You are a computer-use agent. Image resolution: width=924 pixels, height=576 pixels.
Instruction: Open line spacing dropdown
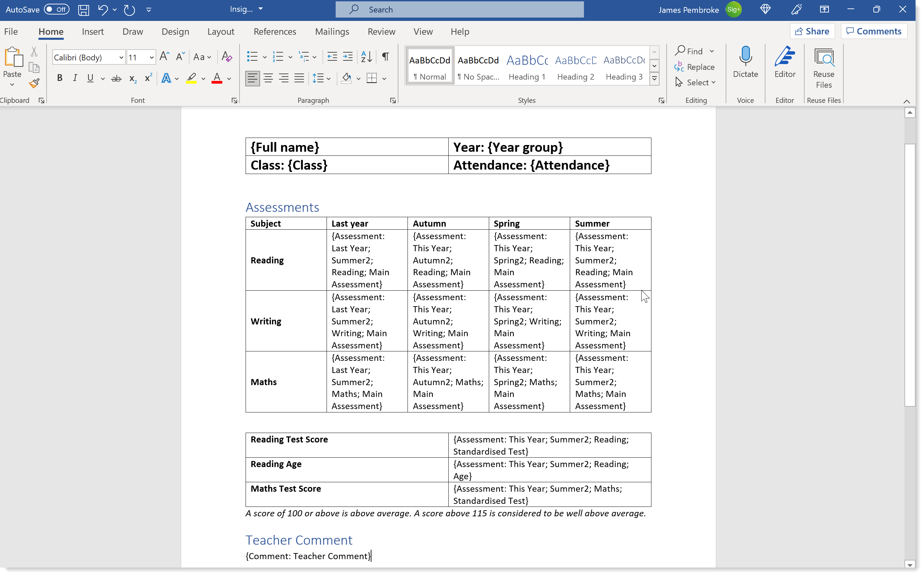click(321, 79)
